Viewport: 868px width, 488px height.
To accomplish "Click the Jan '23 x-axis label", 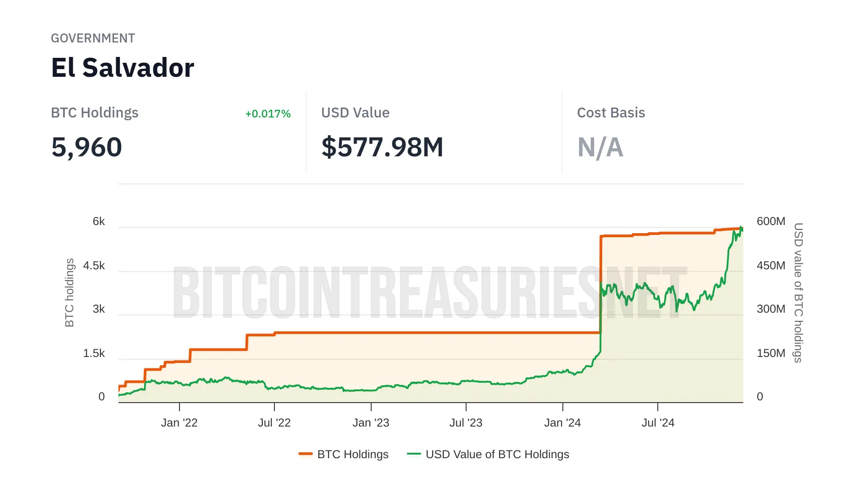I will (371, 422).
